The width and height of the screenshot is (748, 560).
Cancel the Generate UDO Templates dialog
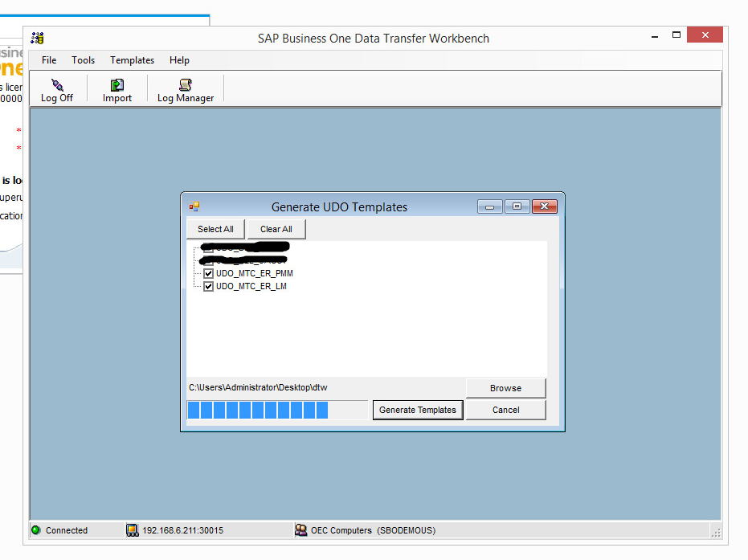(505, 410)
